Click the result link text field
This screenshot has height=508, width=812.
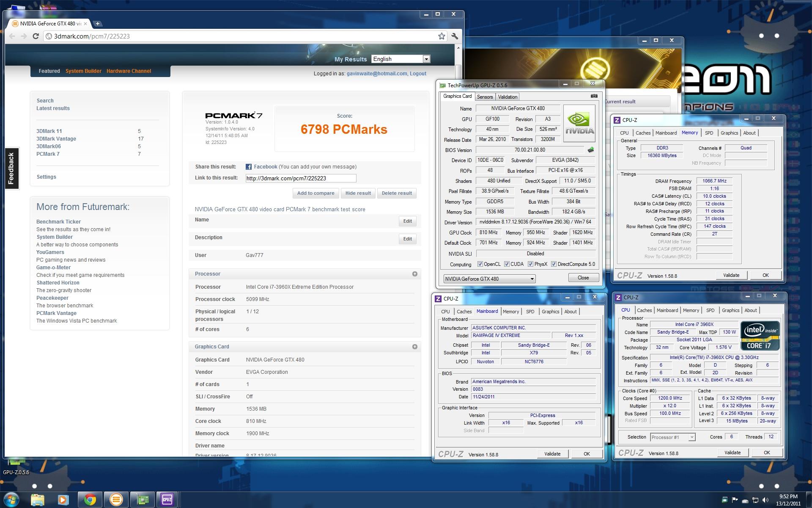pos(301,178)
